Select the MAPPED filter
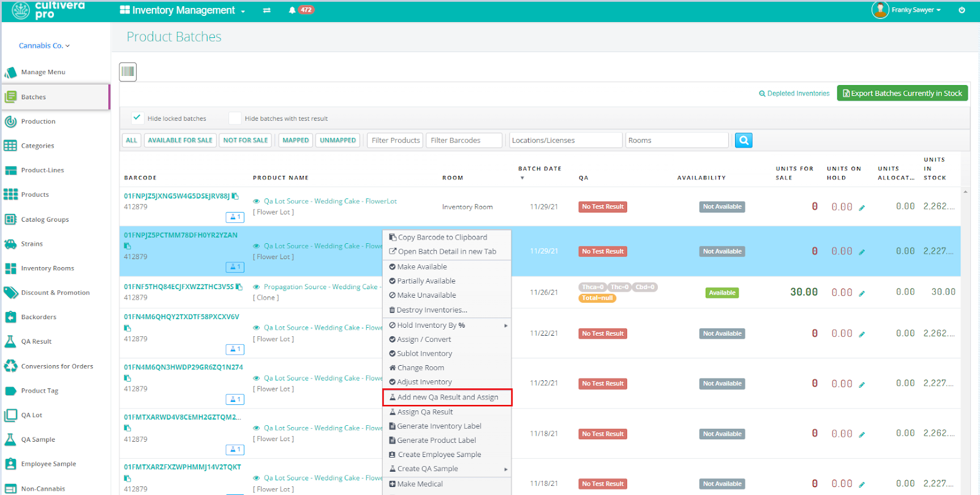980x495 pixels. tap(296, 140)
